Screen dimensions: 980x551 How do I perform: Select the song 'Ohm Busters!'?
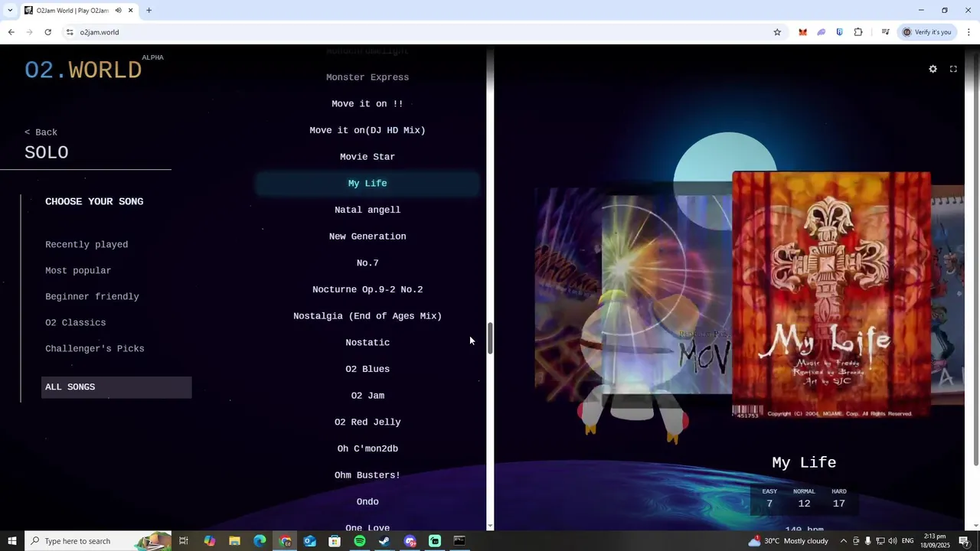click(367, 475)
